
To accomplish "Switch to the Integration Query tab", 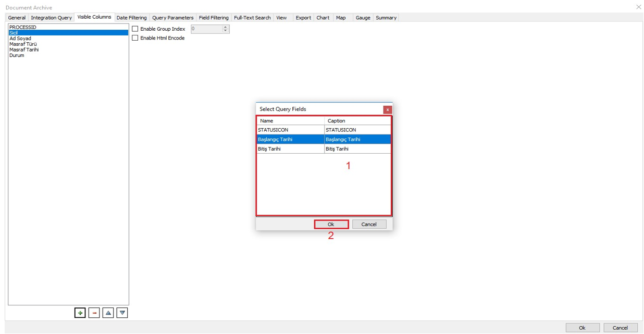I will pyautogui.click(x=51, y=18).
